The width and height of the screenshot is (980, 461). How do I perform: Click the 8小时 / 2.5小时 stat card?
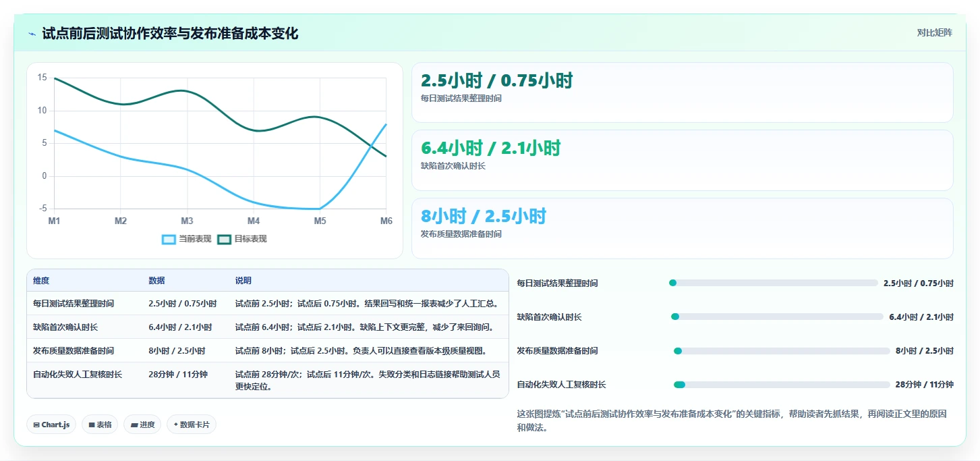click(683, 228)
